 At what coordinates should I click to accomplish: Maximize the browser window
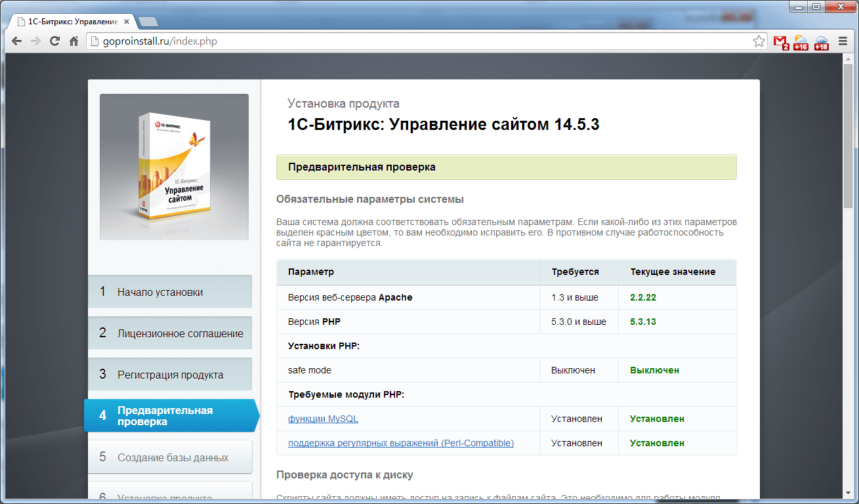pyautogui.click(x=816, y=7)
